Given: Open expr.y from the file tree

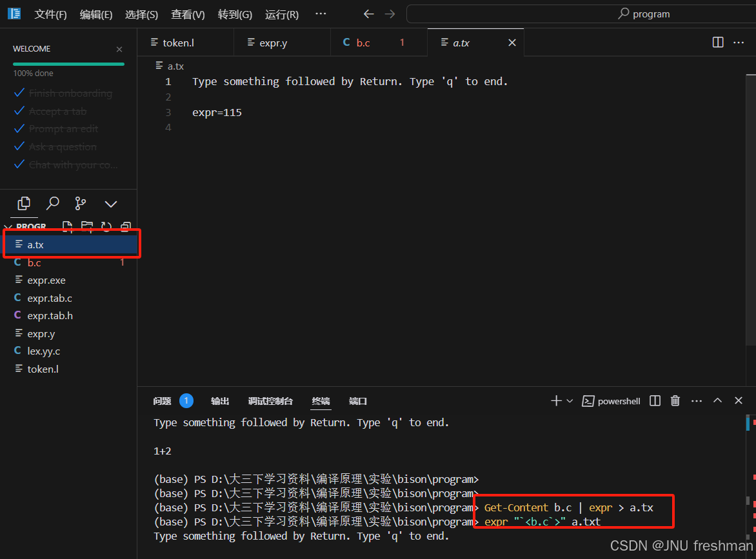Looking at the screenshot, I should point(68,333).
